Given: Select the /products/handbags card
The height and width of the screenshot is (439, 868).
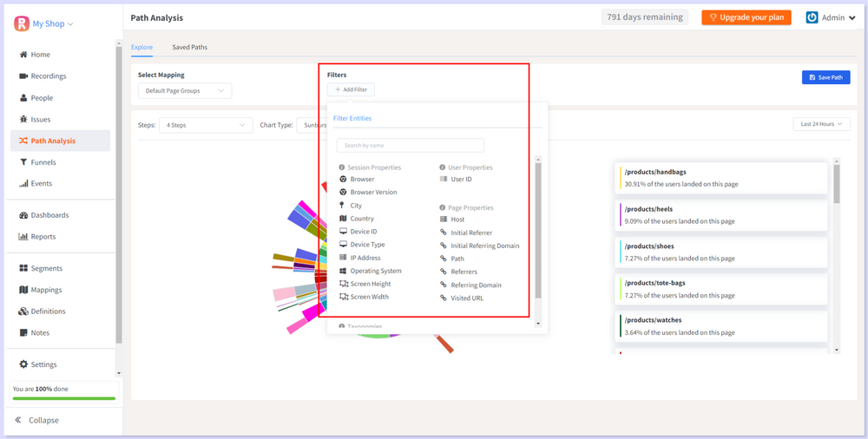Looking at the screenshot, I should (x=720, y=178).
